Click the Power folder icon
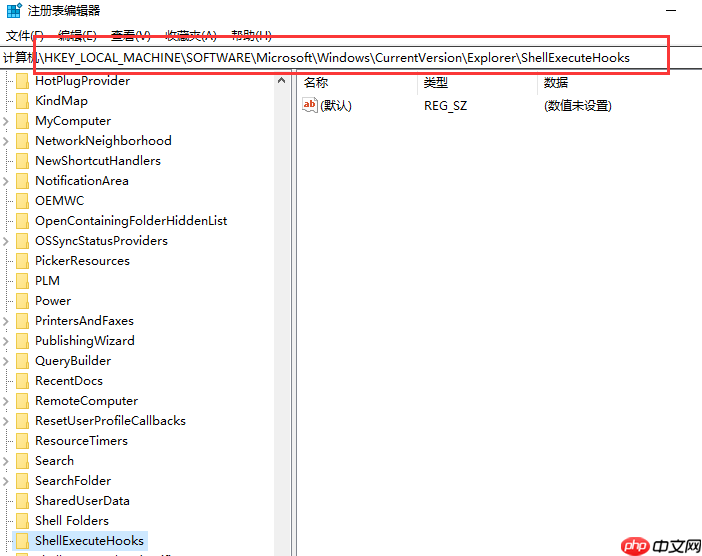This screenshot has width=702, height=556. 22,301
